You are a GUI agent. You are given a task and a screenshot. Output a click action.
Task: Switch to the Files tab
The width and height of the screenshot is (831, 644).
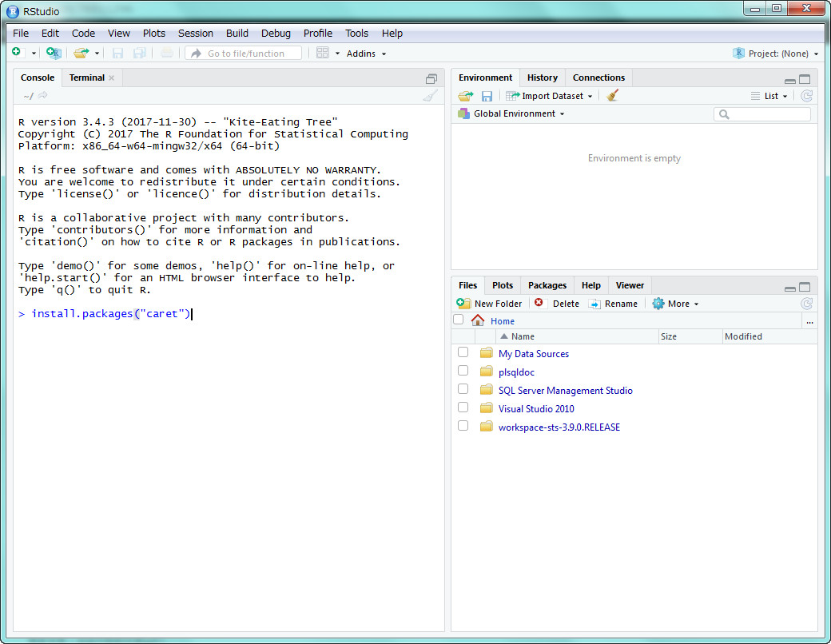pyautogui.click(x=468, y=285)
